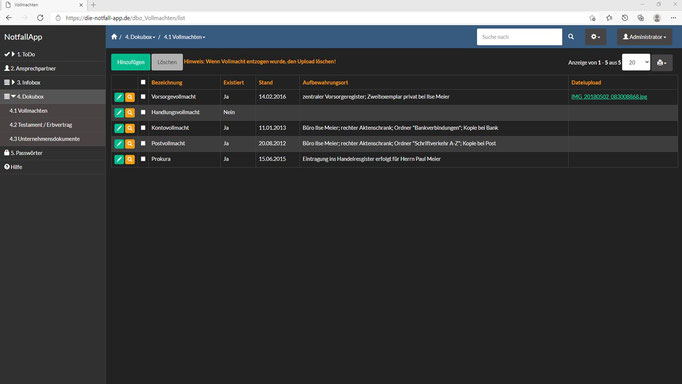
Task: Open the gear settings menu in header
Action: point(595,37)
